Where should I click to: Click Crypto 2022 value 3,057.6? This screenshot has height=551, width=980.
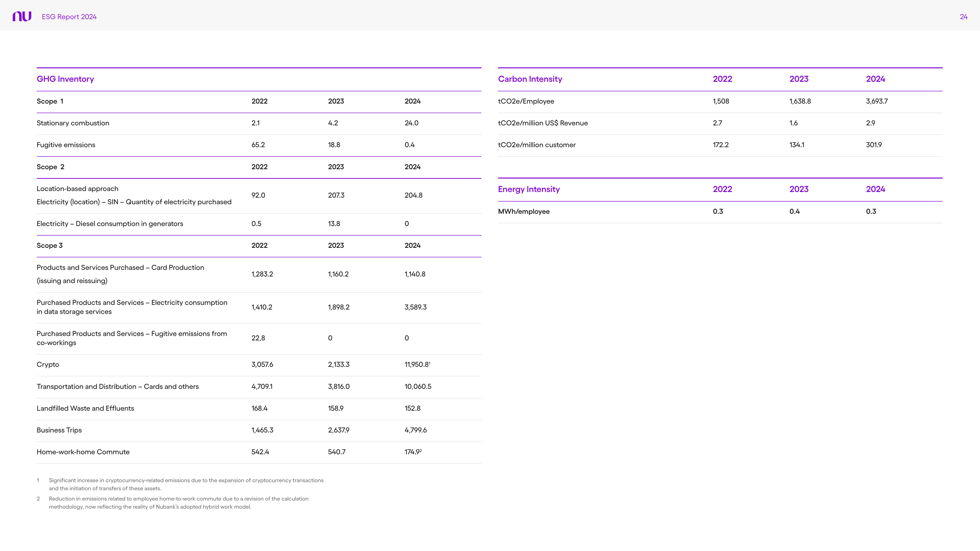(x=262, y=365)
